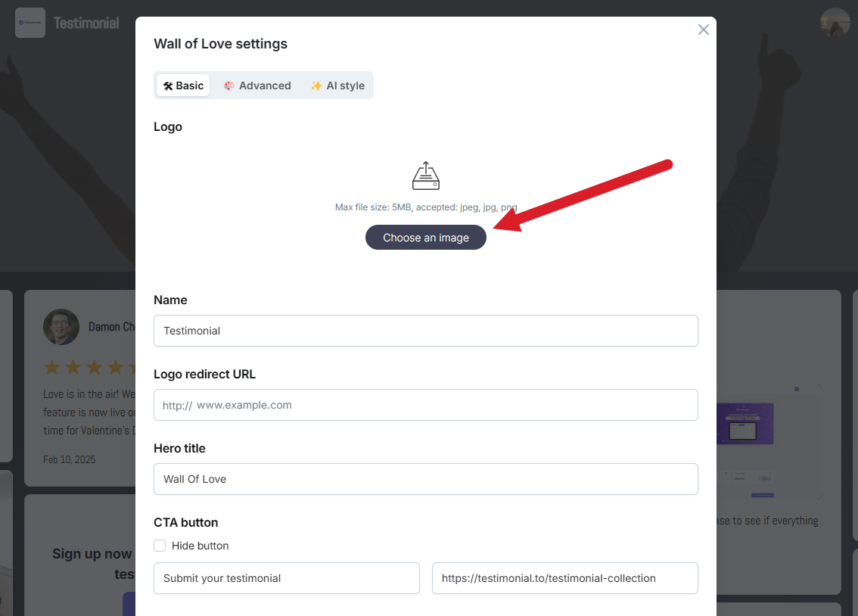The width and height of the screenshot is (858, 616).
Task: Click the Name field containing Testimonial
Action: pyautogui.click(x=426, y=331)
